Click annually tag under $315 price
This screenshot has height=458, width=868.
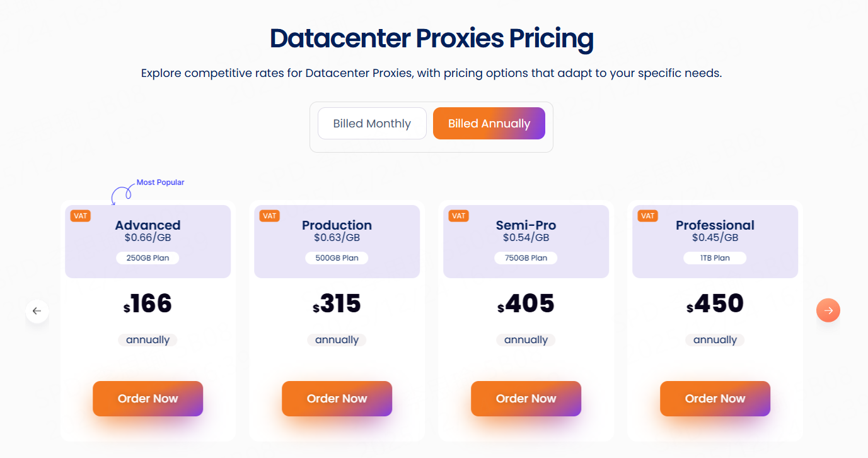coord(337,340)
